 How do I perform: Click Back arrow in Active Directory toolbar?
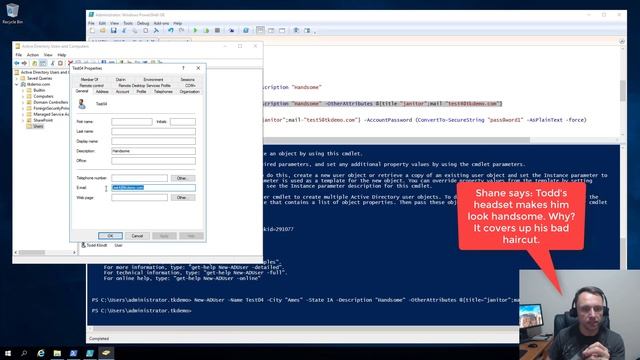pos(17,63)
